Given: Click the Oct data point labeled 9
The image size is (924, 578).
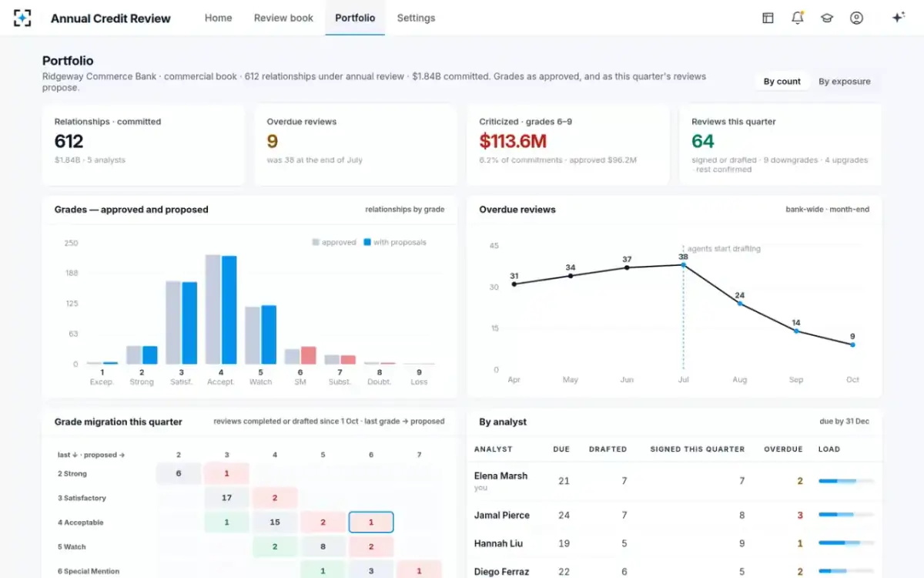Looking at the screenshot, I should click(852, 344).
